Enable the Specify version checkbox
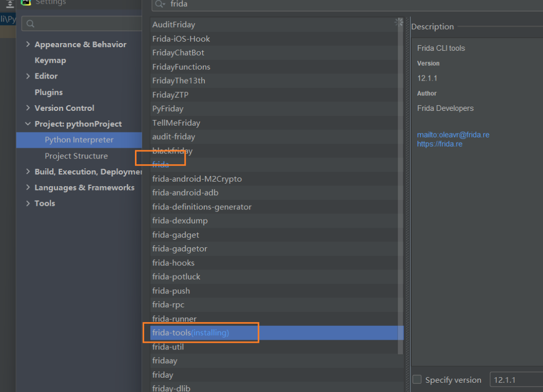 click(x=417, y=380)
